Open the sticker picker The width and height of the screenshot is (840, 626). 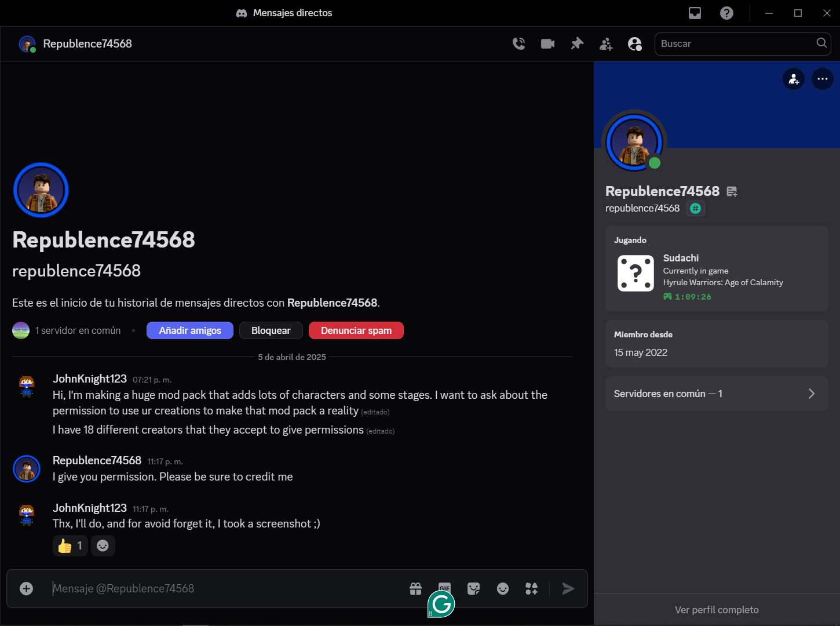[474, 588]
